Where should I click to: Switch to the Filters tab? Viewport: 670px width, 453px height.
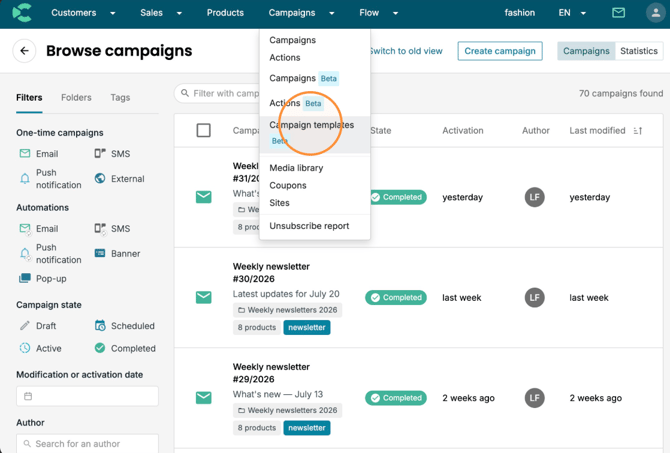click(x=29, y=98)
